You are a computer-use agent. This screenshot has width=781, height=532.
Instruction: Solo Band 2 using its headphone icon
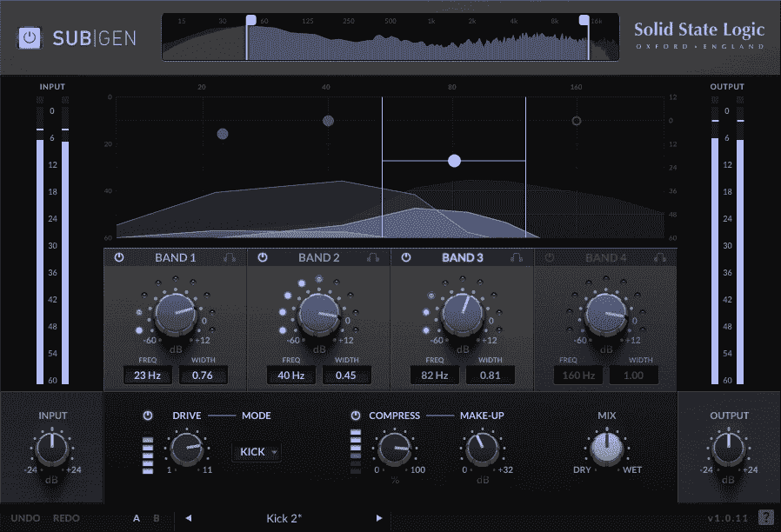tap(374, 257)
